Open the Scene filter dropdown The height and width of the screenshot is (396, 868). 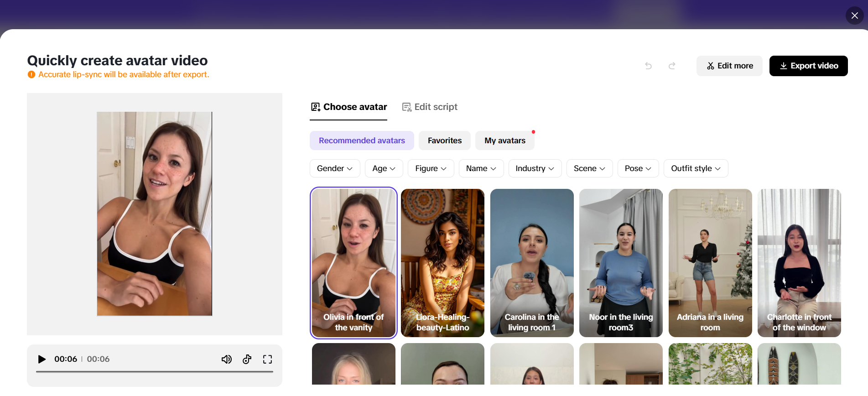[x=589, y=168]
